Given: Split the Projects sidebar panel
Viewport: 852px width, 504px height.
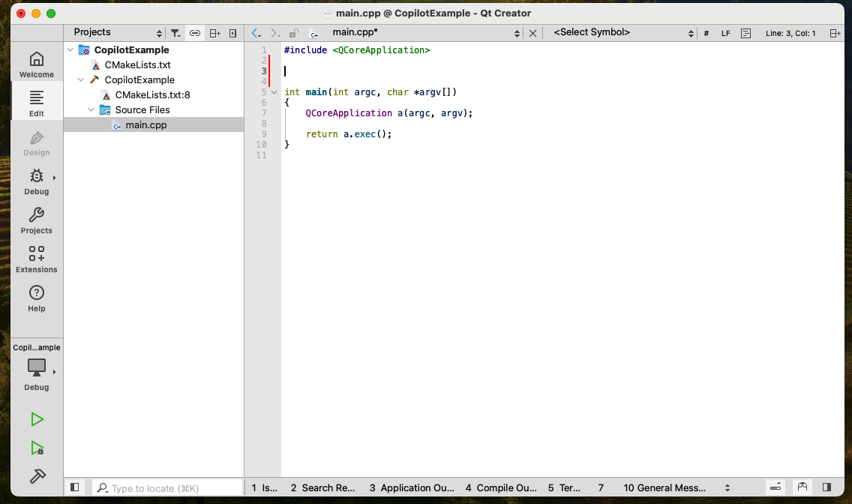Looking at the screenshot, I should (214, 33).
